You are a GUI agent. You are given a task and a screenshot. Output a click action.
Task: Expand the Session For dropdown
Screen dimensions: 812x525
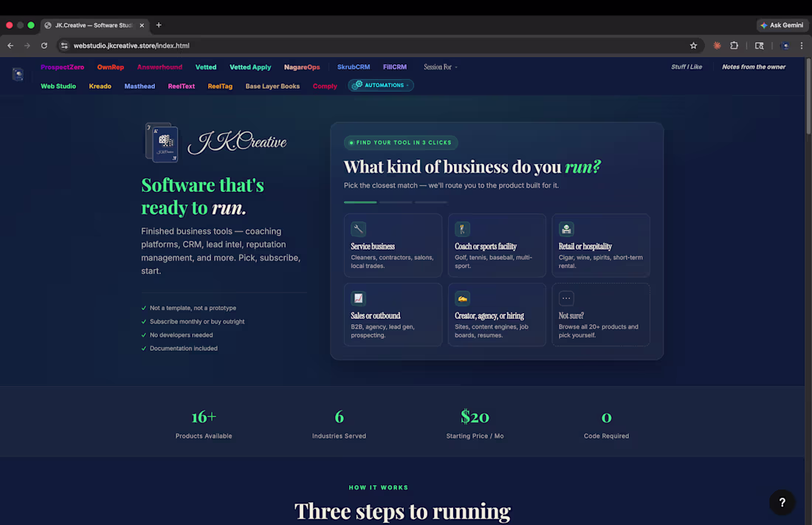click(440, 66)
